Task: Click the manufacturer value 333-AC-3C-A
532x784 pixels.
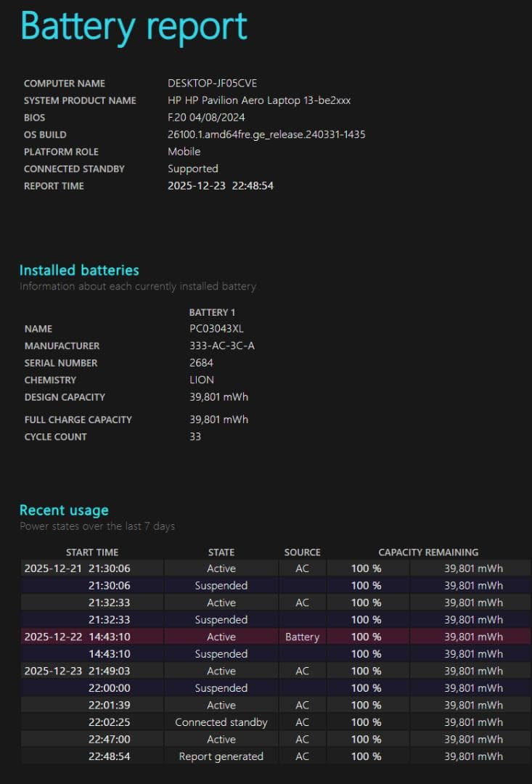Action: (x=222, y=346)
